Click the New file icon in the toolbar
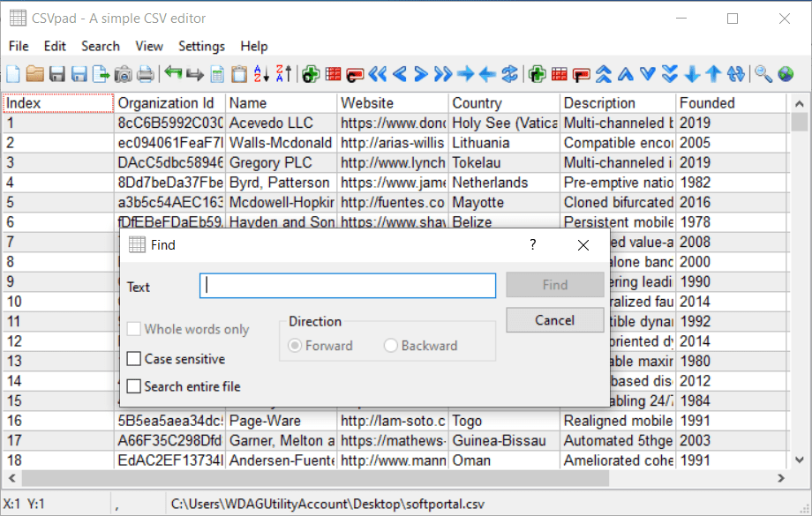The image size is (812, 516). pos(13,74)
